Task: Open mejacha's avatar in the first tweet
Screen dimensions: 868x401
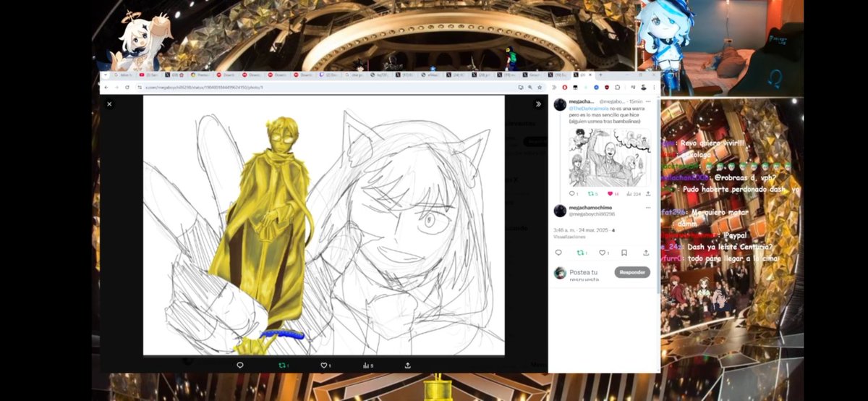Action: point(560,105)
